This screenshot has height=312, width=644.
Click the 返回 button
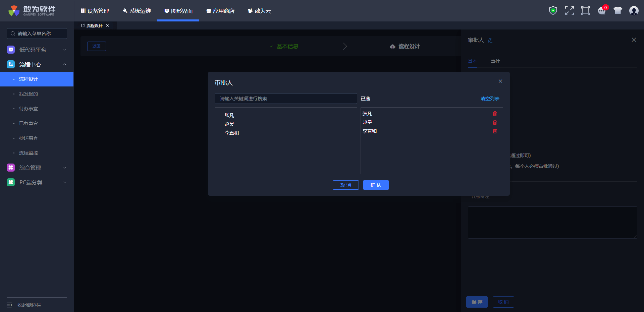(x=97, y=46)
